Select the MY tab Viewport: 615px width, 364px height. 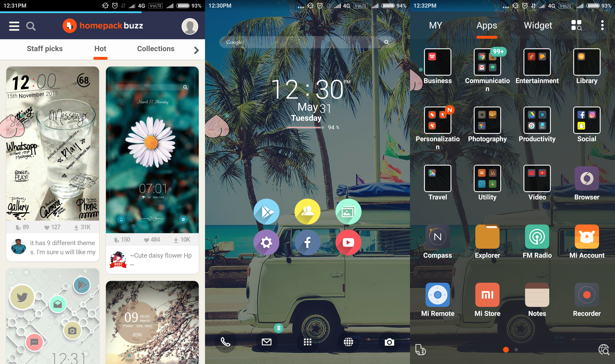(438, 25)
